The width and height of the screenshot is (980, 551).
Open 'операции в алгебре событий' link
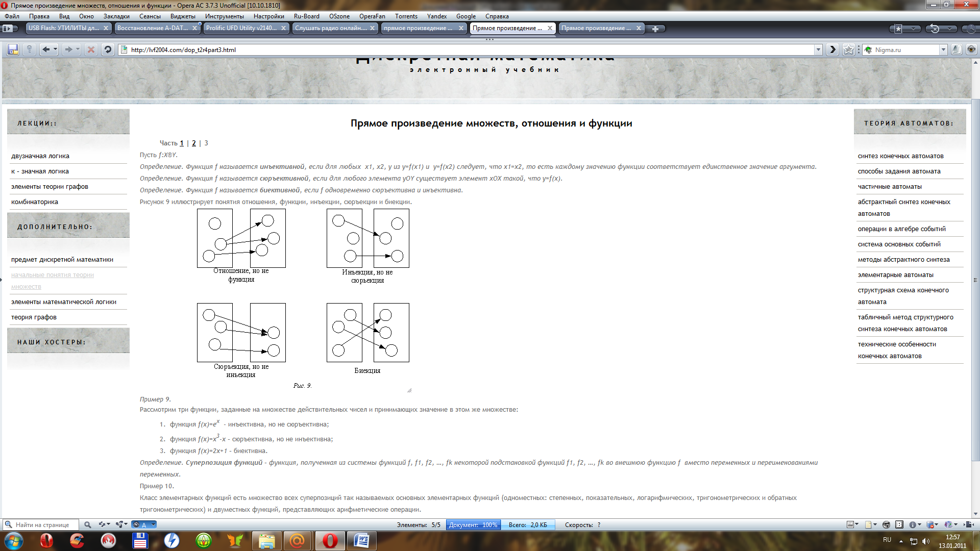902,229
